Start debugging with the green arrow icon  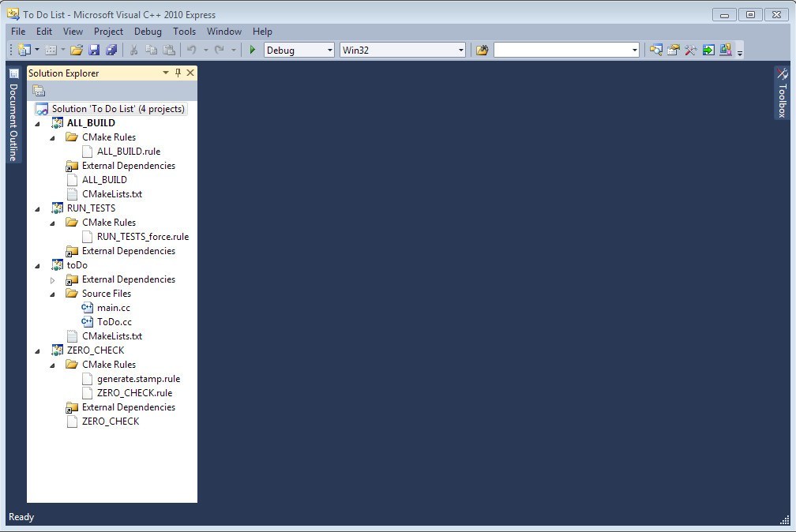[x=252, y=50]
